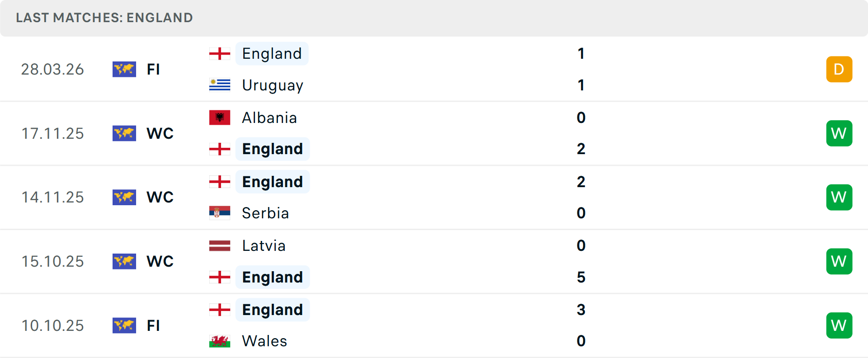Open Uruguay team page
The height and width of the screenshot is (358, 868).
[x=273, y=85]
